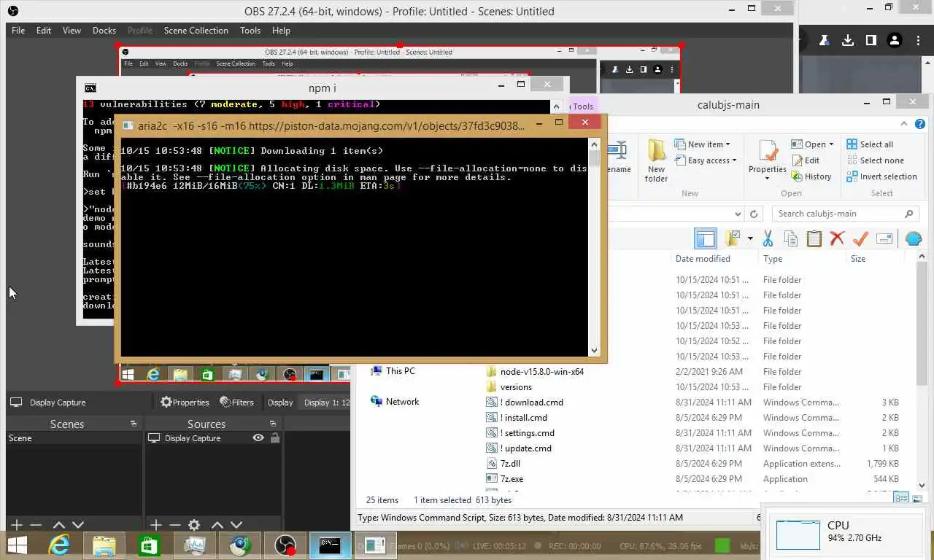The width and height of the screenshot is (934, 560).
Task: Open the OBS View menu
Action: 72,31
